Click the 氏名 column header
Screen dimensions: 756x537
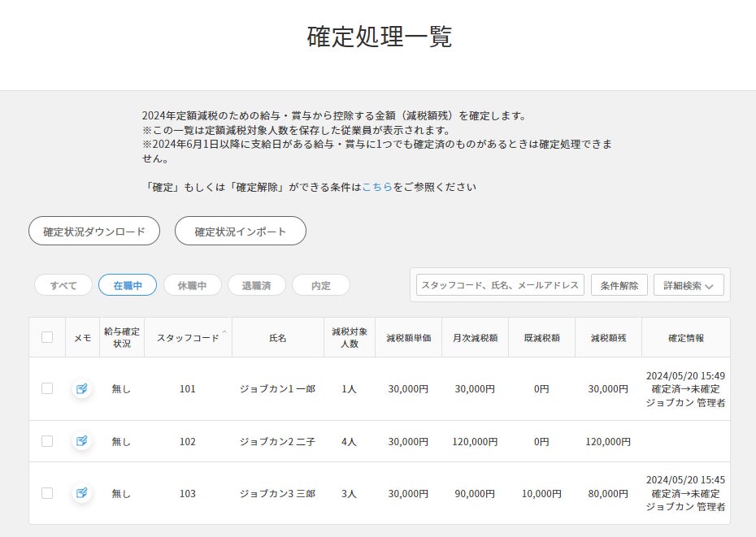tap(278, 338)
